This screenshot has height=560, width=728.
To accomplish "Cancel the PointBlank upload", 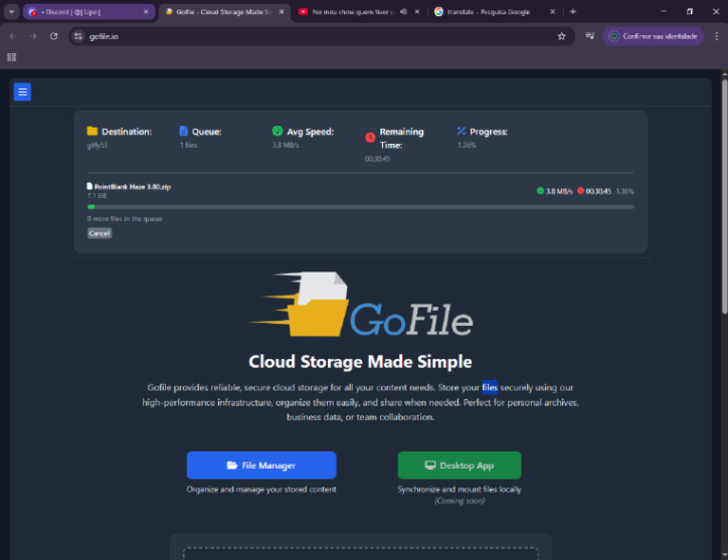I will [100, 233].
